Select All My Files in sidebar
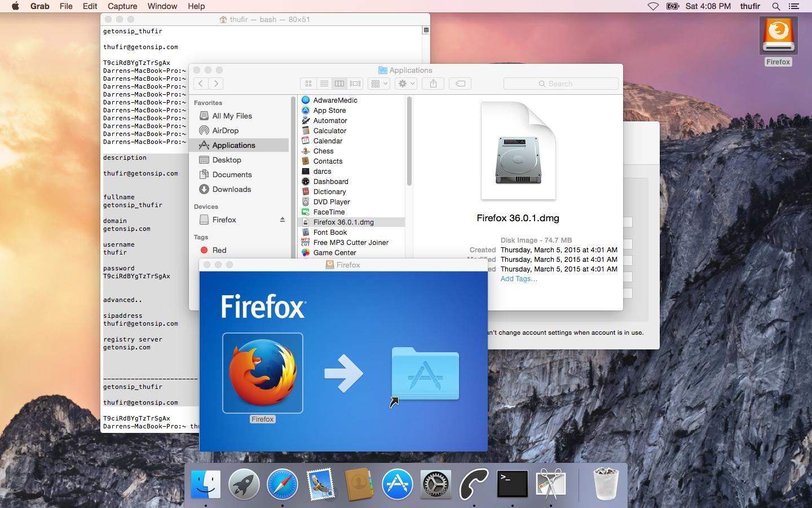Screen dimensions: 812x508 [232, 116]
